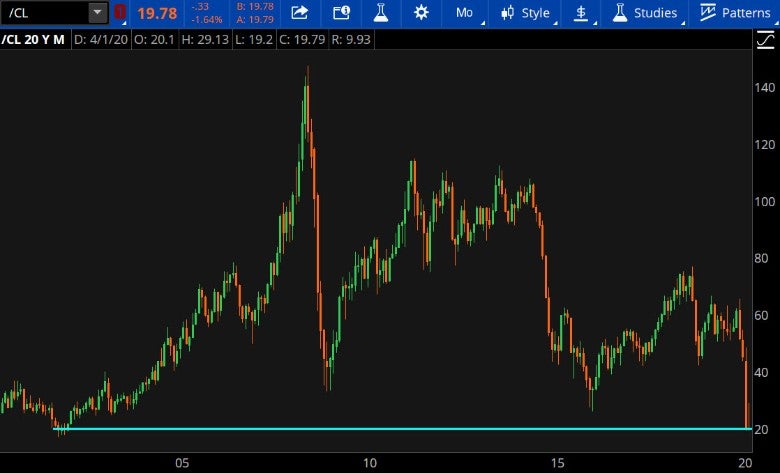Click the 140 price axis label
Screen dimensions: 780x473
[x=765, y=88]
